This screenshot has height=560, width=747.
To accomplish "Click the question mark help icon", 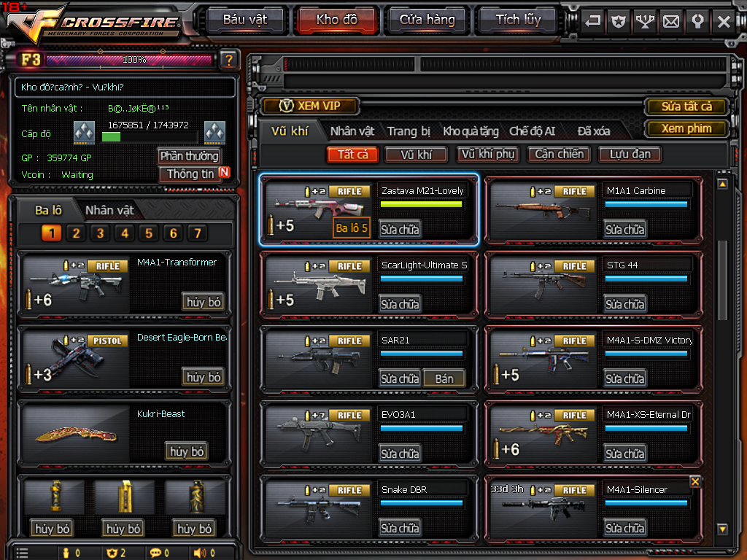I will coord(228,60).
